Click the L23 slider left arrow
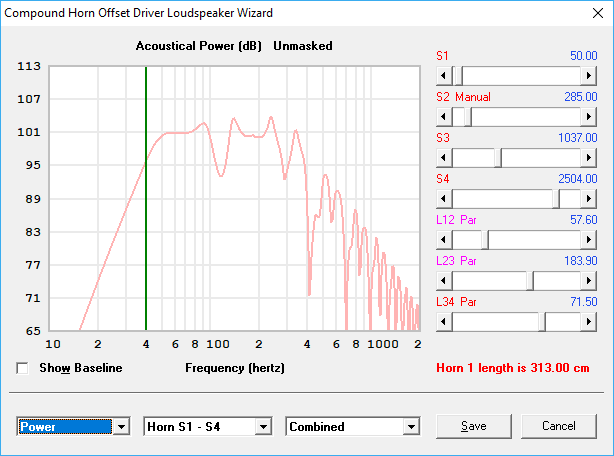This screenshot has height=456, width=614. pos(444,281)
